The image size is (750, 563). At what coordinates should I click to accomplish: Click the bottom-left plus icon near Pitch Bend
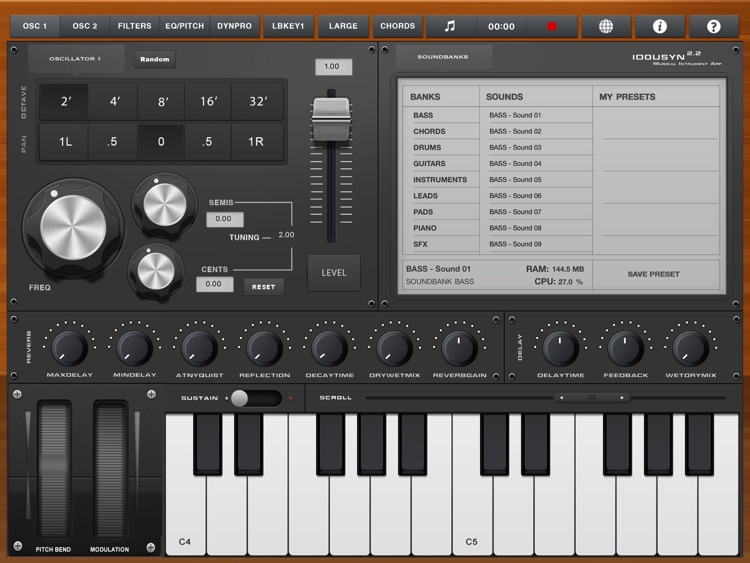(x=17, y=546)
